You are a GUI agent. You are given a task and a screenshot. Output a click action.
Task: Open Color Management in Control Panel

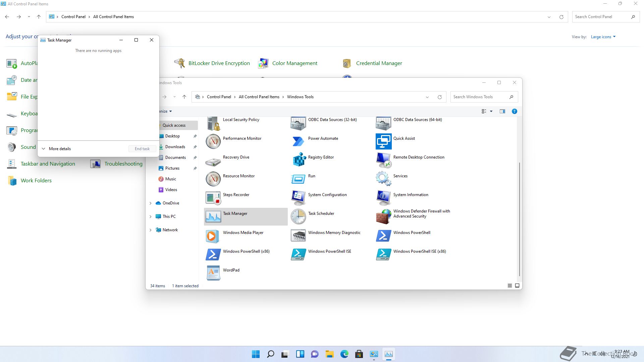[x=294, y=63]
